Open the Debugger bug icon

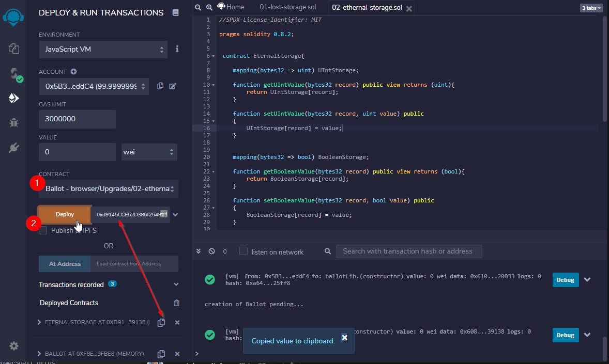point(13,123)
